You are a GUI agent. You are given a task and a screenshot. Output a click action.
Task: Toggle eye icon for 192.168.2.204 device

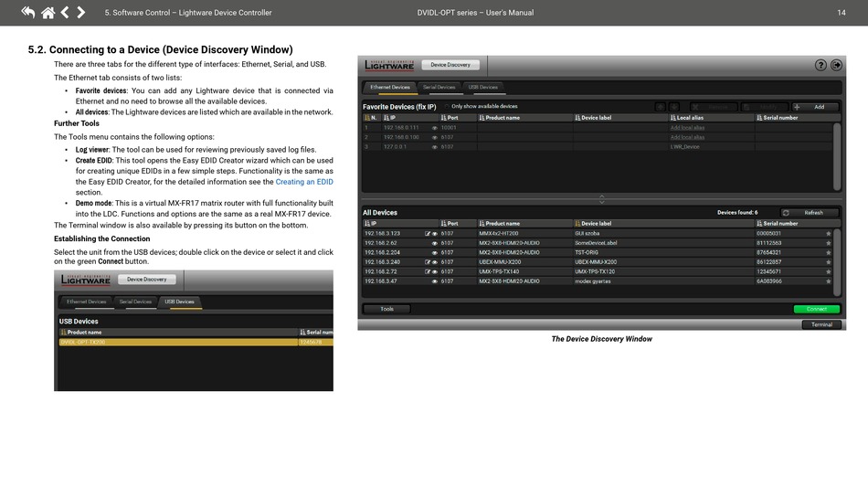click(435, 252)
